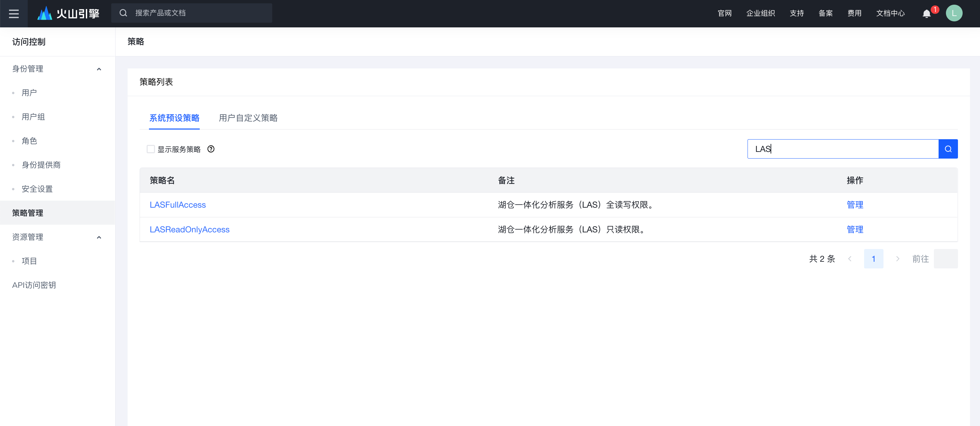Click 管理 for LASFullAccess
Viewport: 980px width, 426px height.
pyautogui.click(x=855, y=205)
